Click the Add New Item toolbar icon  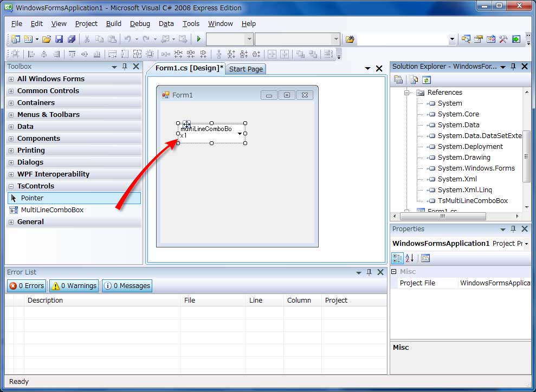click(x=28, y=39)
